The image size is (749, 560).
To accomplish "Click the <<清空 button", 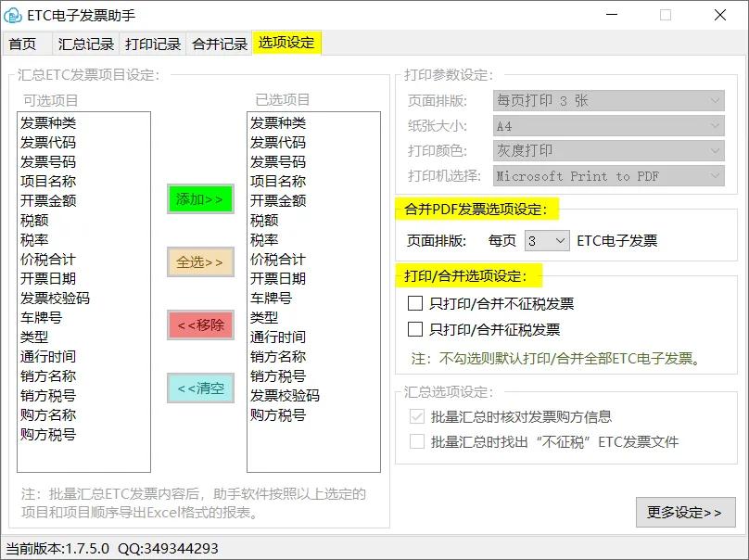I will point(200,388).
